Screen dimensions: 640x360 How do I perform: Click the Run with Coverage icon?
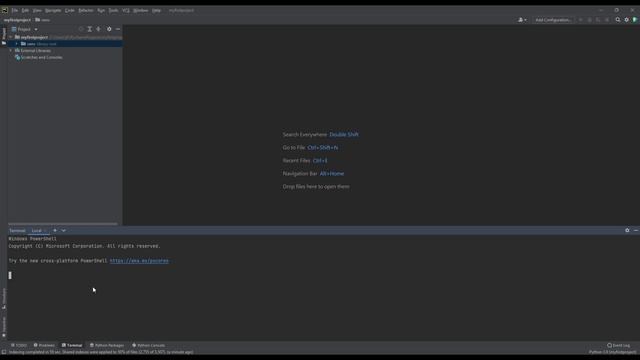pyautogui.click(x=598, y=20)
